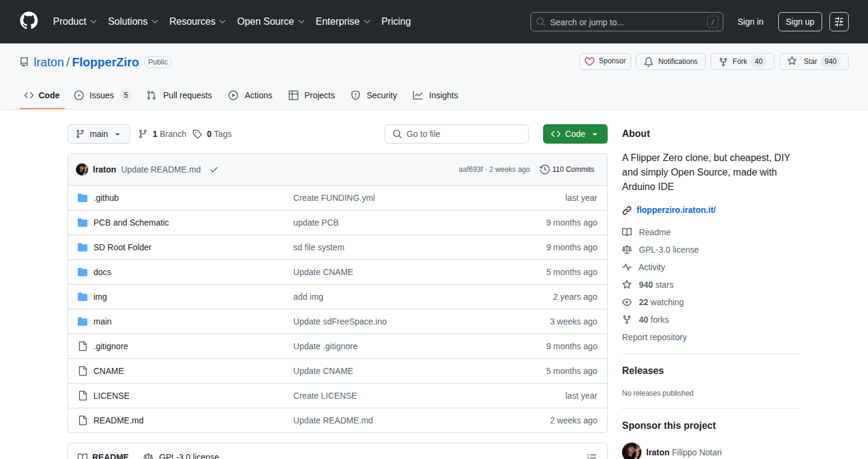Click the GitHub logo icon
This screenshot has height=459, width=868.
[29, 21]
